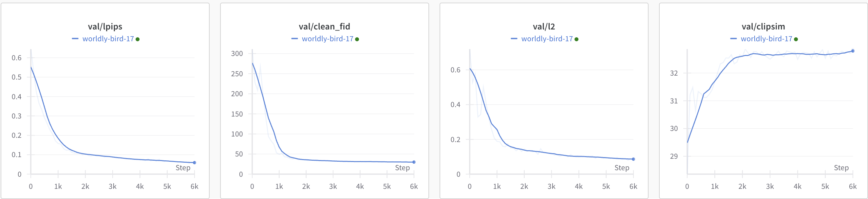Select the val/lpips chart title
The width and height of the screenshot is (868, 199).
[x=105, y=27]
